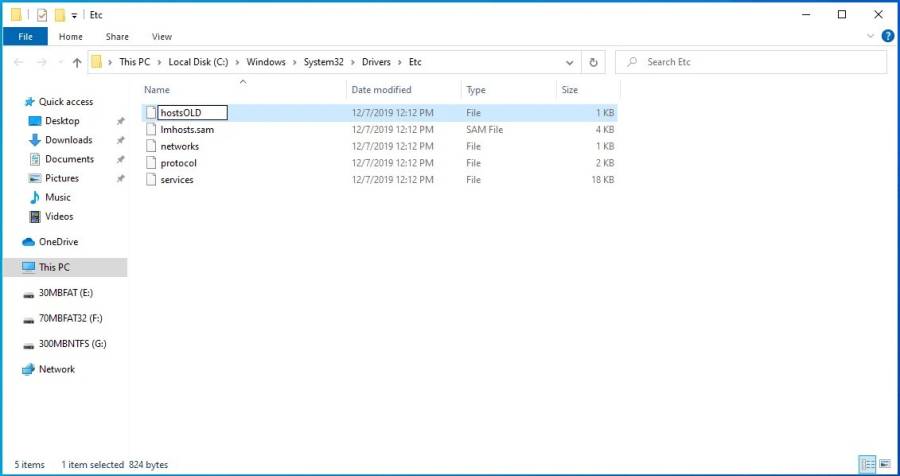Switch to large icons view in status bar
900x476 pixels.
[x=884, y=465]
